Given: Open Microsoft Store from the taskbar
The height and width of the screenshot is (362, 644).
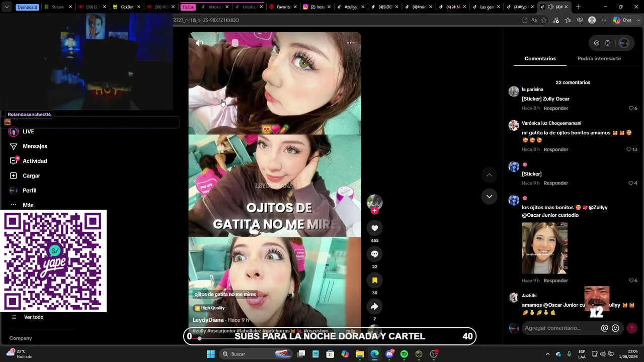Looking at the screenshot, I should click(330, 354).
